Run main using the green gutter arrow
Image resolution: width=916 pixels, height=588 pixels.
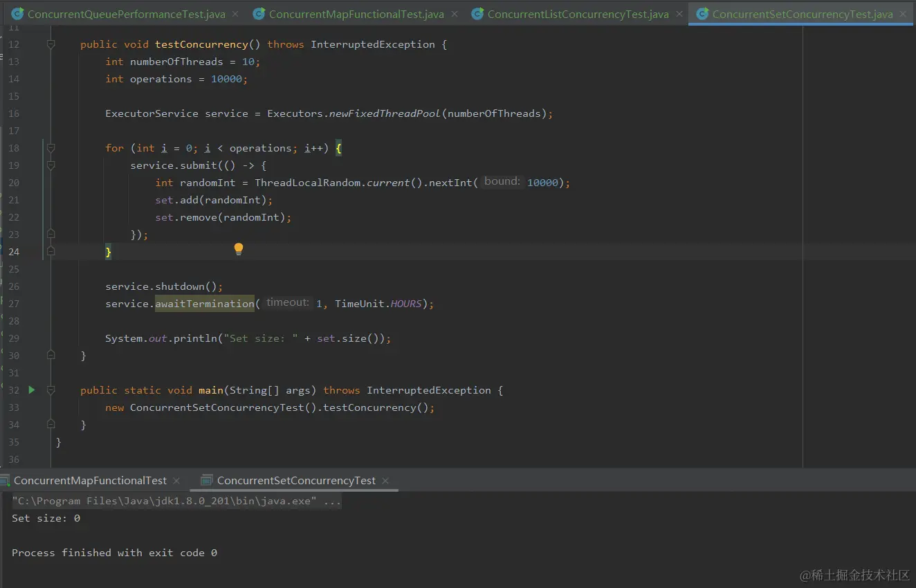tap(31, 390)
